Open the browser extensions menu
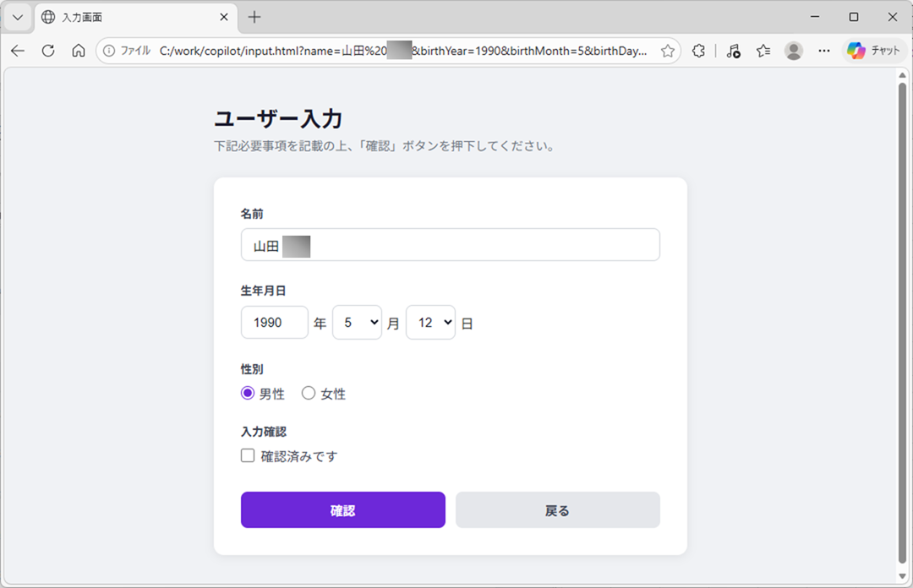This screenshot has width=913, height=588. pyautogui.click(x=698, y=51)
